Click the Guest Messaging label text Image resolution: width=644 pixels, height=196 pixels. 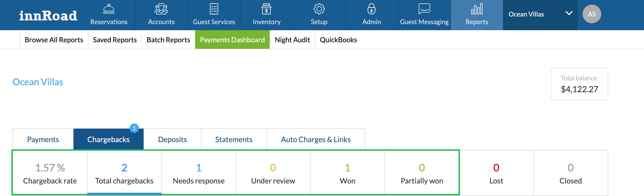click(424, 22)
